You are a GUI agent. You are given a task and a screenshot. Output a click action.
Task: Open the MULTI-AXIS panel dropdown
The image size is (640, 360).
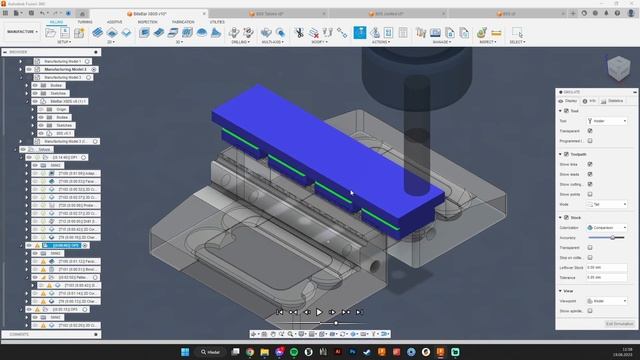pyautogui.click(x=273, y=42)
